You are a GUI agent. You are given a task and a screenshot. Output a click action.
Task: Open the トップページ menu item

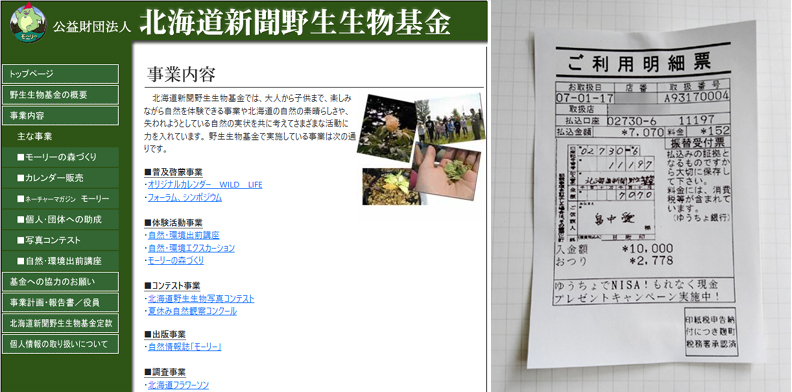[60, 74]
